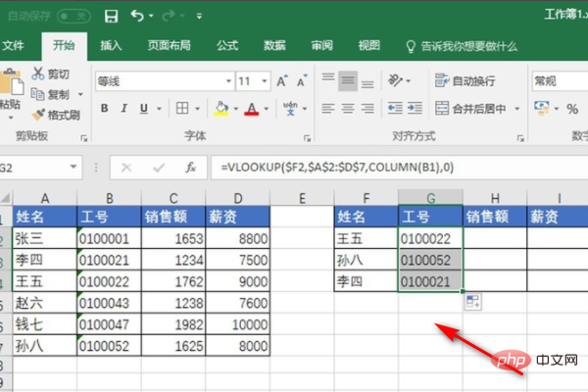
Task: Click the Select All corner triangle
Action: [x=5, y=198]
